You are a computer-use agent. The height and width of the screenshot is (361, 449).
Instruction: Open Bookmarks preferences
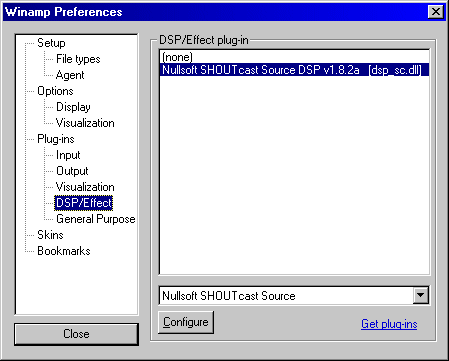64,251
